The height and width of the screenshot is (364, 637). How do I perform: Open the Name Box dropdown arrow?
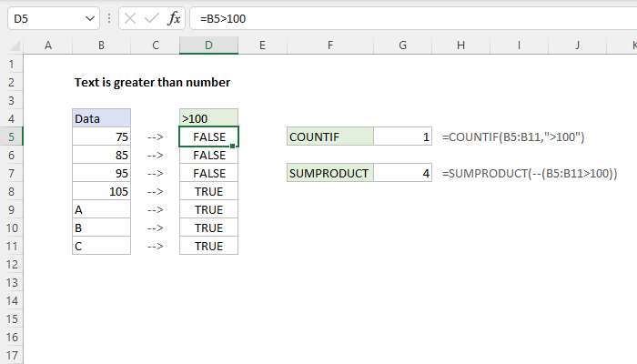coord(88,18)
